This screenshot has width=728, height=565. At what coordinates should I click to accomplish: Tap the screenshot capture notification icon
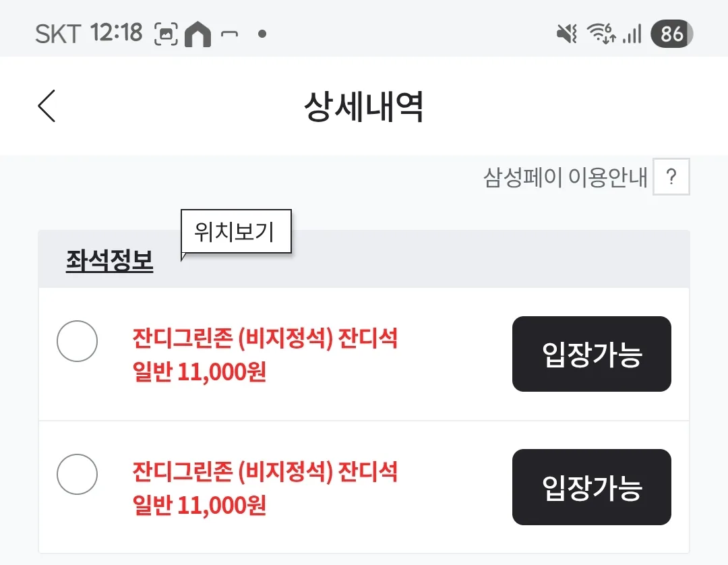[x=166, y=34]
